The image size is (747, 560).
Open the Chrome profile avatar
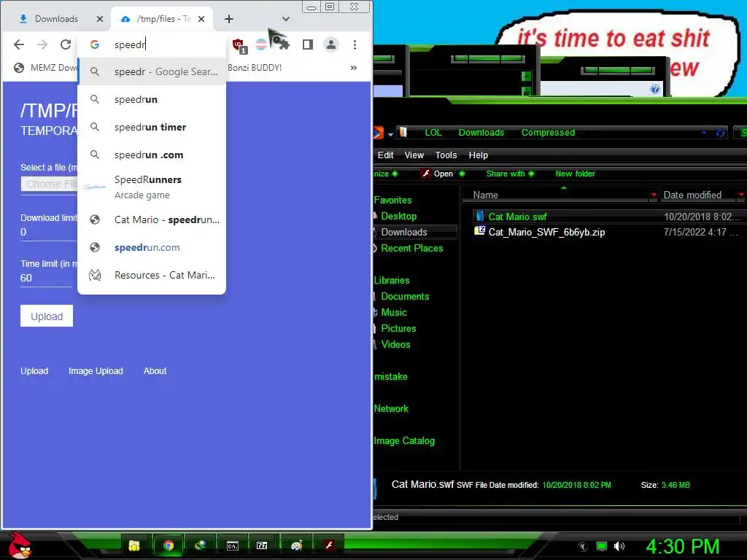click(x=330, y=44)
